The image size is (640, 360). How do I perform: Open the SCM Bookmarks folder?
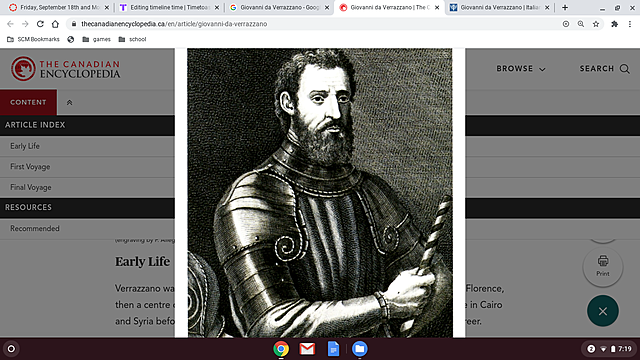(33, 39)
